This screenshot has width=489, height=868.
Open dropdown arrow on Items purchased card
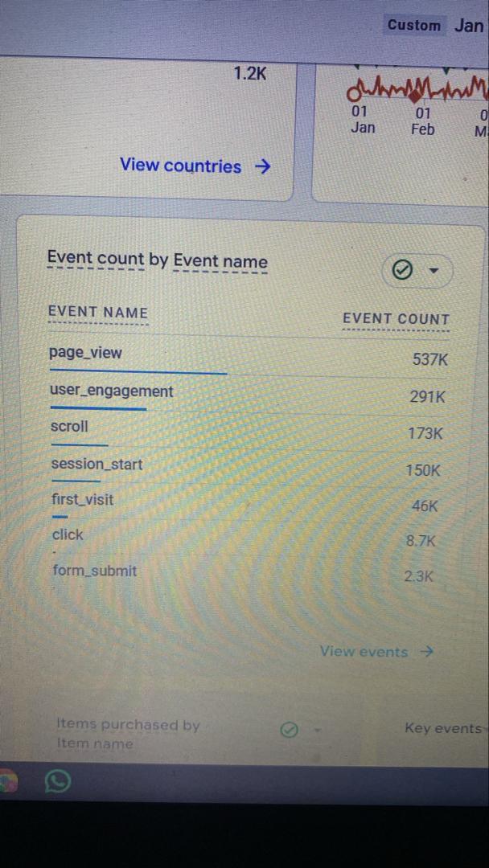[x=318, y=730]
